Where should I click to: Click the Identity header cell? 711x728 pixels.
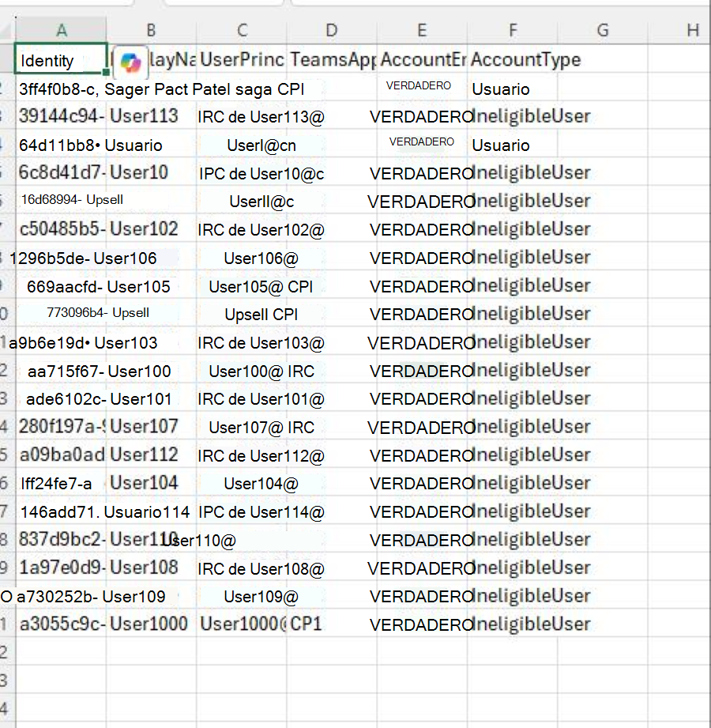click(62, 58)
